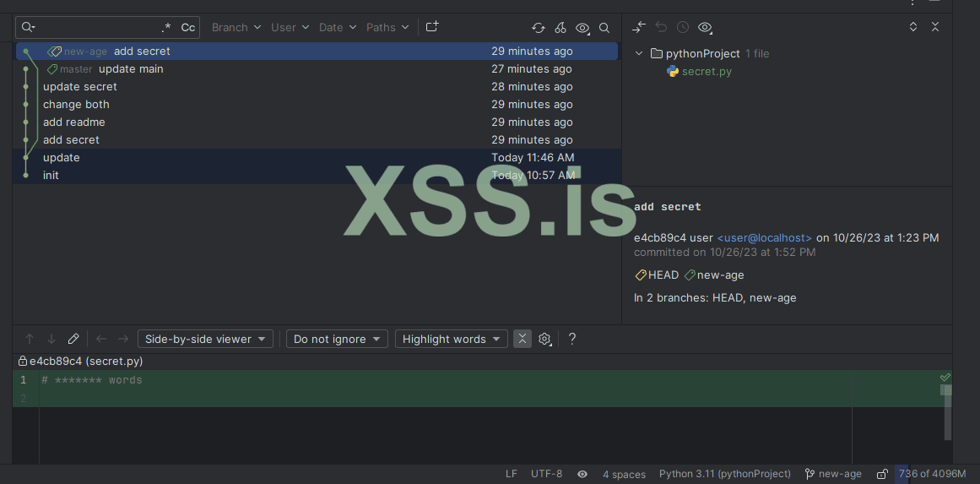Open log view options eye icon
The width and height of the screenshot is (980, 484).
point(582,28)
